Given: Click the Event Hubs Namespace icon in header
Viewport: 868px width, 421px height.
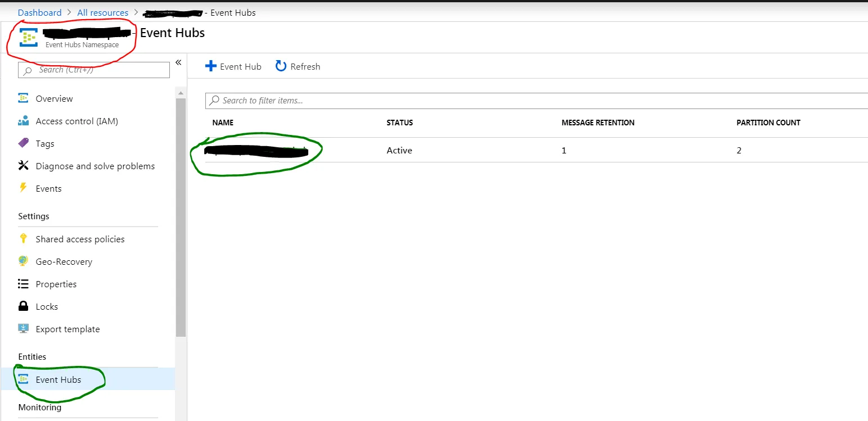Looking at the screenshot, I should (x=28, y=37).
